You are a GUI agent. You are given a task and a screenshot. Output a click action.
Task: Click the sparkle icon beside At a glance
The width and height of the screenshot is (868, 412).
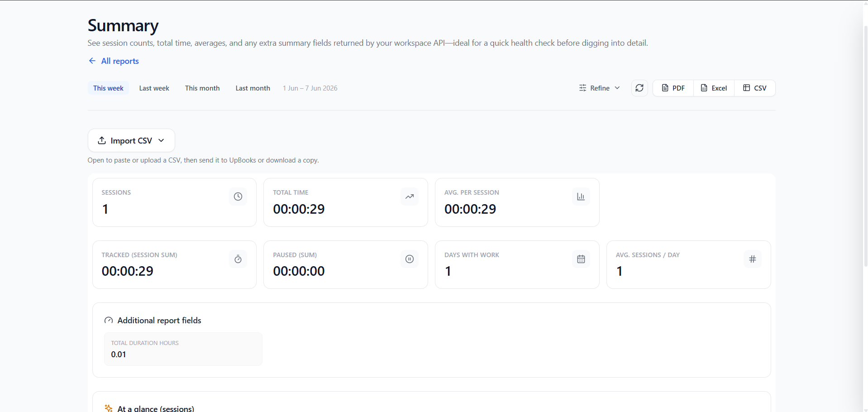tap(109, 408)
